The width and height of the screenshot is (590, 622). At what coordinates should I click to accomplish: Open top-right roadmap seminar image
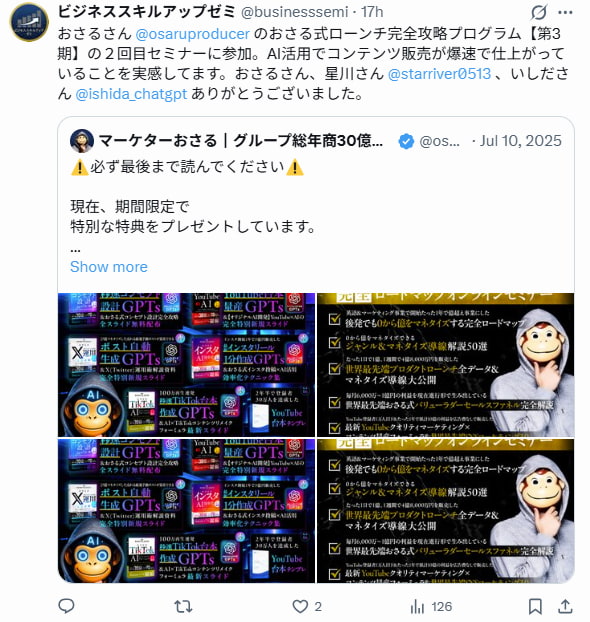[445, 365]
